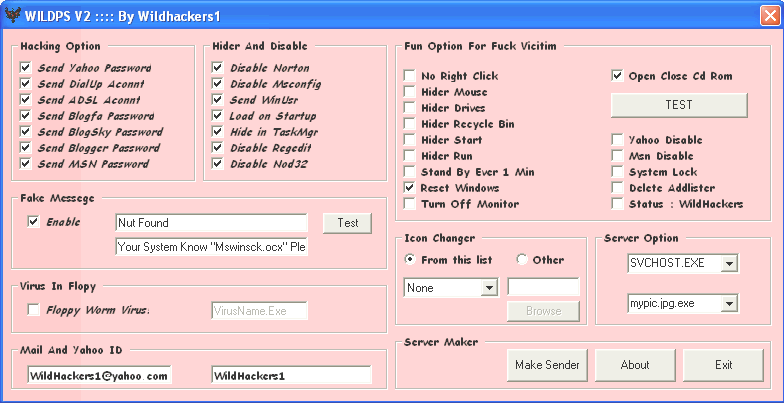Image resolution: width=784 pixels, height=403 pixels.
Task: Uncheck the Send Yahoo Password checkbox
Action: 26,68
